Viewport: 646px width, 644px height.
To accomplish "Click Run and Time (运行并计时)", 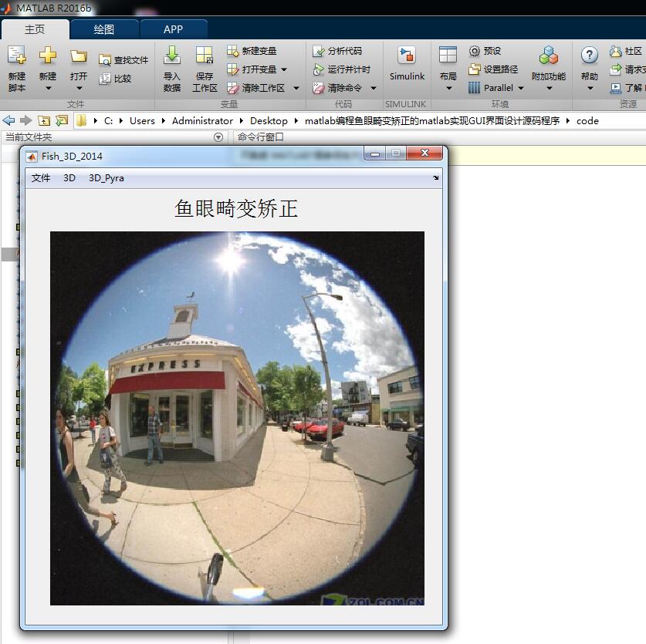I will click(342, 69).
